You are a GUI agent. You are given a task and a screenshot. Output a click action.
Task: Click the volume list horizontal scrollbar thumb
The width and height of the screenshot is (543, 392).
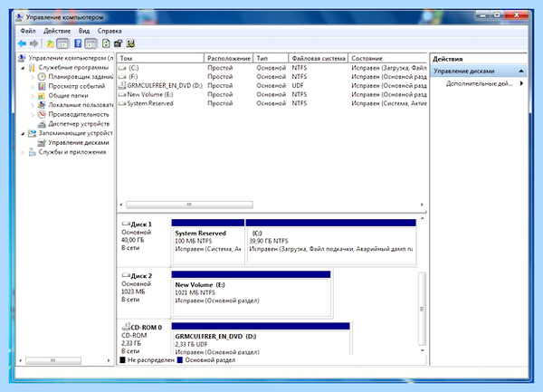(x=189, y=205)
